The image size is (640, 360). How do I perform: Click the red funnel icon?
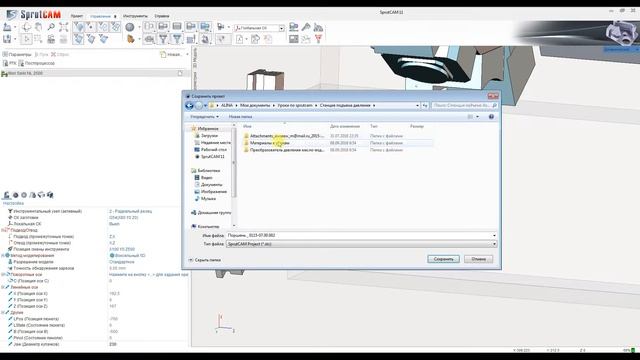coord(318,39)
